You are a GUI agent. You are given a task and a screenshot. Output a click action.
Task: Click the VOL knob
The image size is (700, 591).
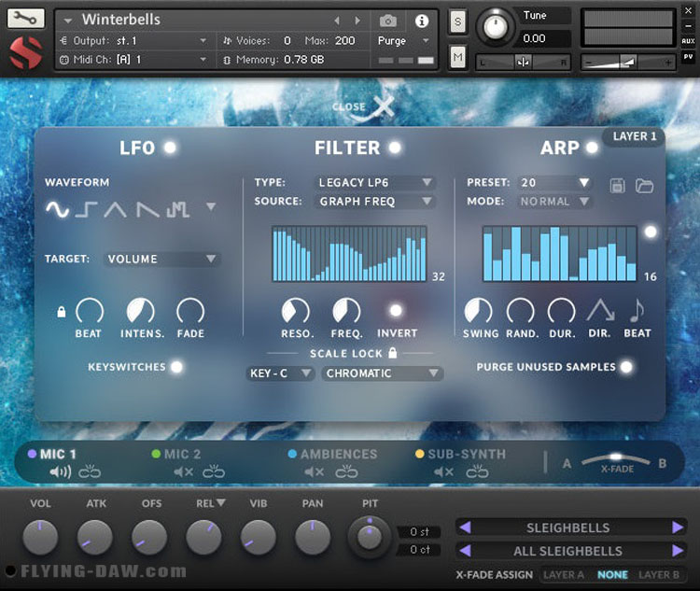point(40,537)
